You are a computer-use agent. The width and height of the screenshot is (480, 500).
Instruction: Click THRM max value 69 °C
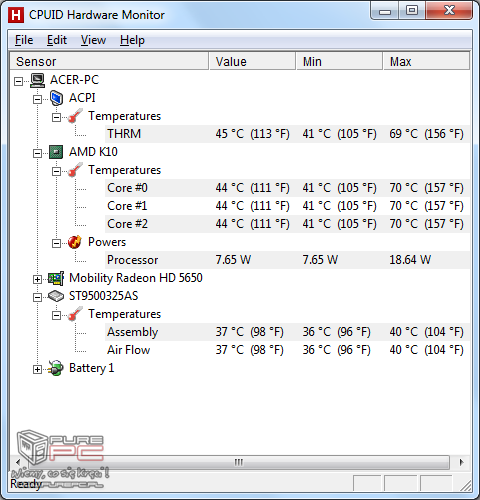(426, 134)
